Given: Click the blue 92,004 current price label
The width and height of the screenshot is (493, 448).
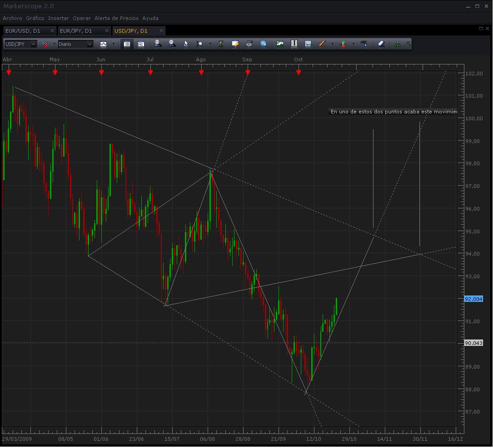Looking at the screenshot, I should [473, 299].
